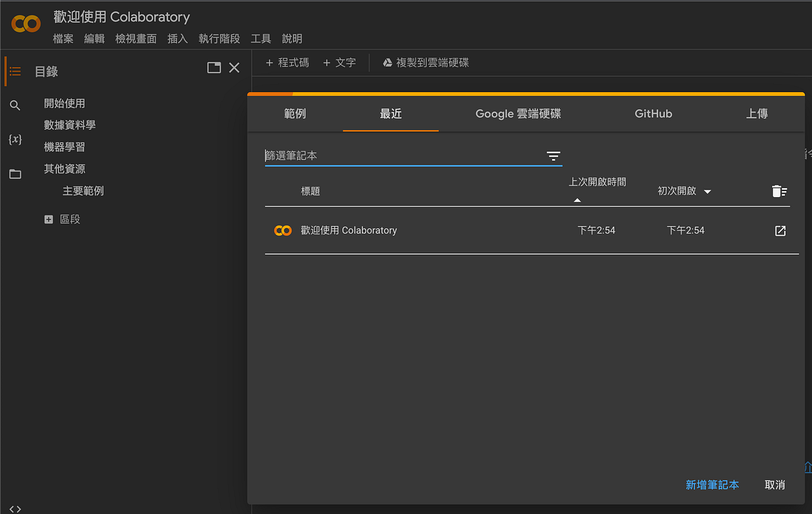Open the variables {x} panel
812x514 pixels.
click(15, 140)
